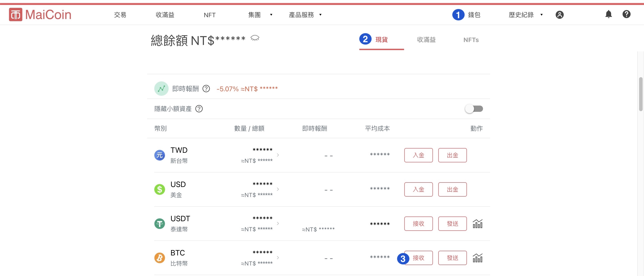This screenshot has width=644, height=276.
Task: Click 發送 button for USDT
Action: pyautogui.click(x=452, y=224)
